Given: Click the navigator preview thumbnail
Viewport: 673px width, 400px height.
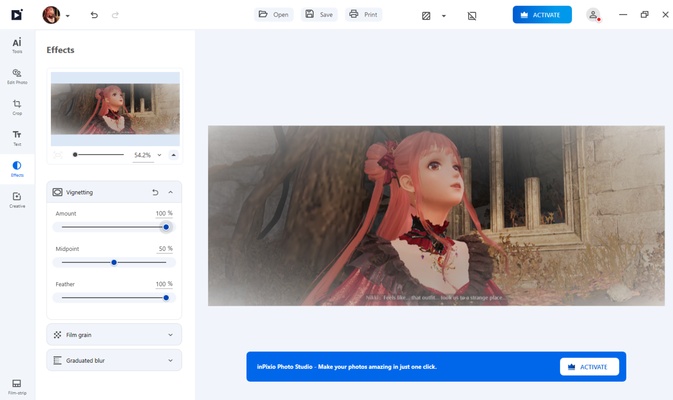Looking at the screenshot, I should pos(115,109).
